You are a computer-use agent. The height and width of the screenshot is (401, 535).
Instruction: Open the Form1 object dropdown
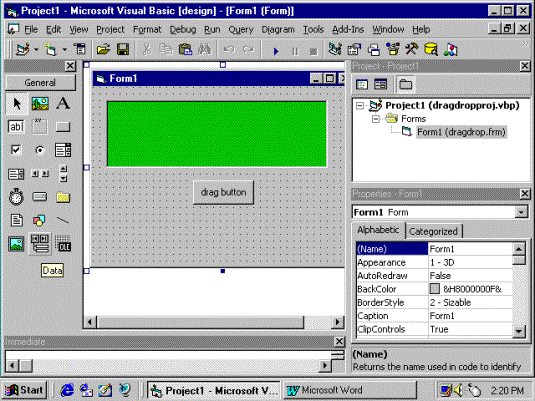tap(521, 212)
